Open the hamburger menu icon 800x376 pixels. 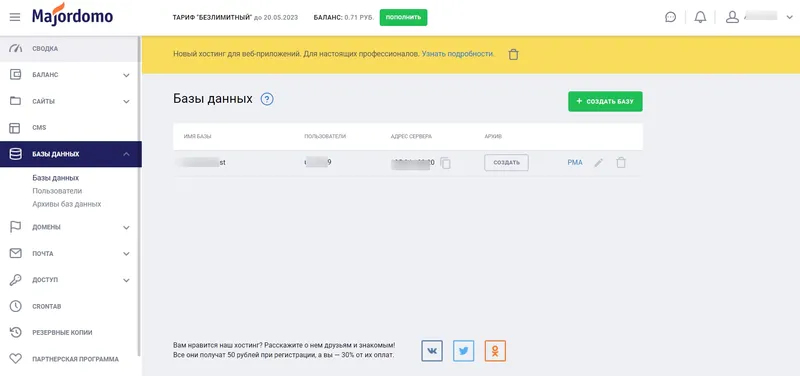click(x=15, y=17)
